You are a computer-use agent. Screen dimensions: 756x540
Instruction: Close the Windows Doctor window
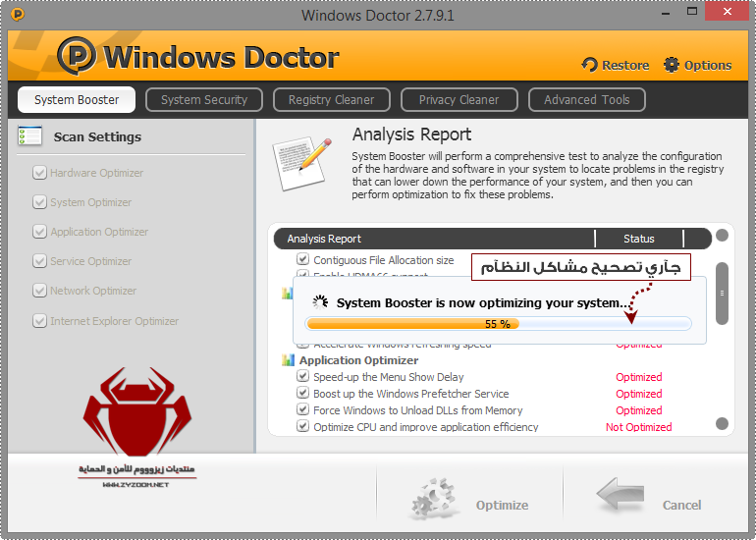click(728, 12)
